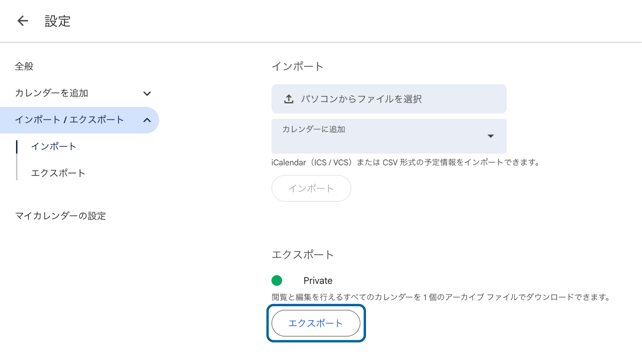Viewport: 642px width, 364px height.
Task: Go to インポート sub-item in sidebar
Action: pos(54,147)
